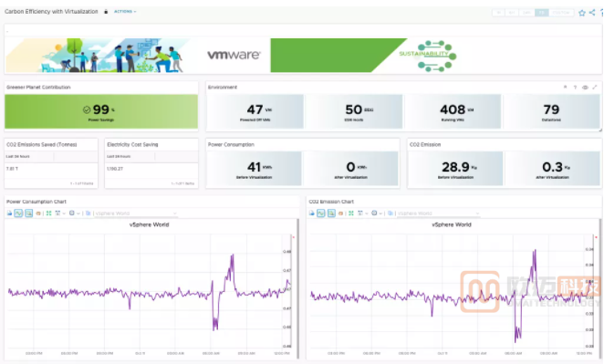Open round settings dropdown in Power Consumption Chart toolbar
This screenshot has width=604, height=364.
pos(74,213)
